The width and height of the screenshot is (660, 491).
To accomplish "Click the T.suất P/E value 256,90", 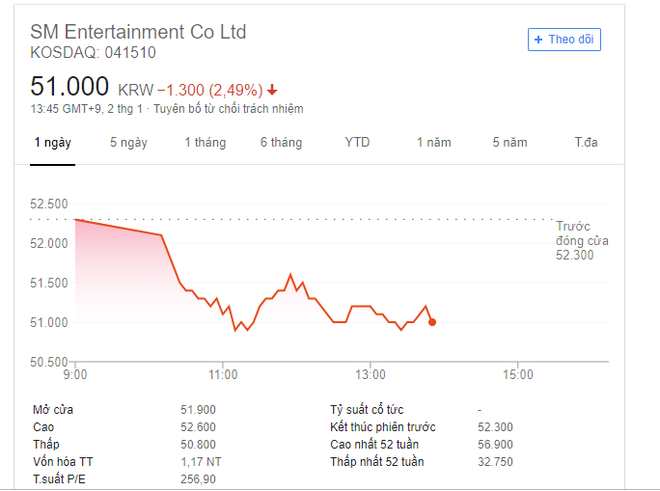I will point(198,479).
